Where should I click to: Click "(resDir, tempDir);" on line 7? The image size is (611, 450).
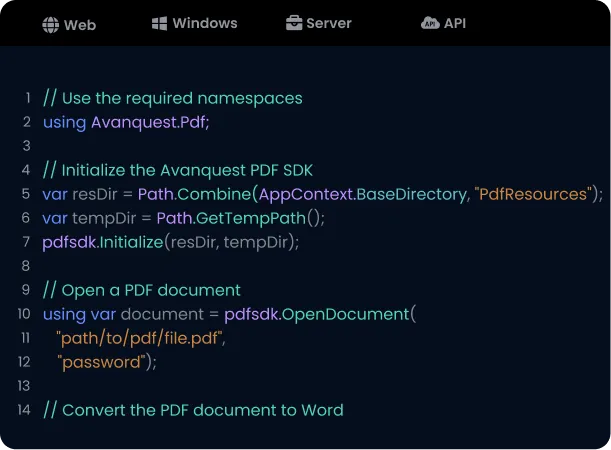pyautogui.click(x=232, y=242)
